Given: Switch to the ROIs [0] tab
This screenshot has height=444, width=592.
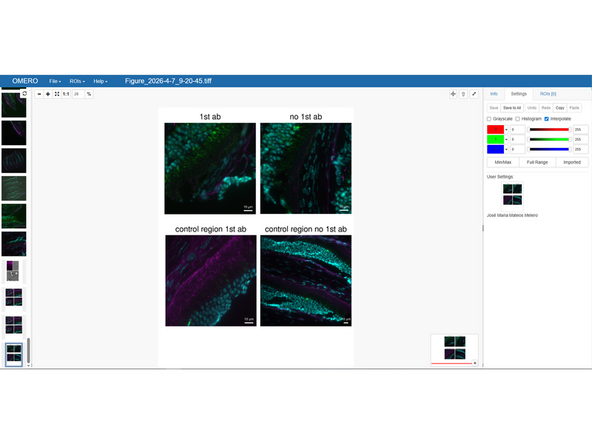Looking at the screenshot, I should [x=548, y=94].
